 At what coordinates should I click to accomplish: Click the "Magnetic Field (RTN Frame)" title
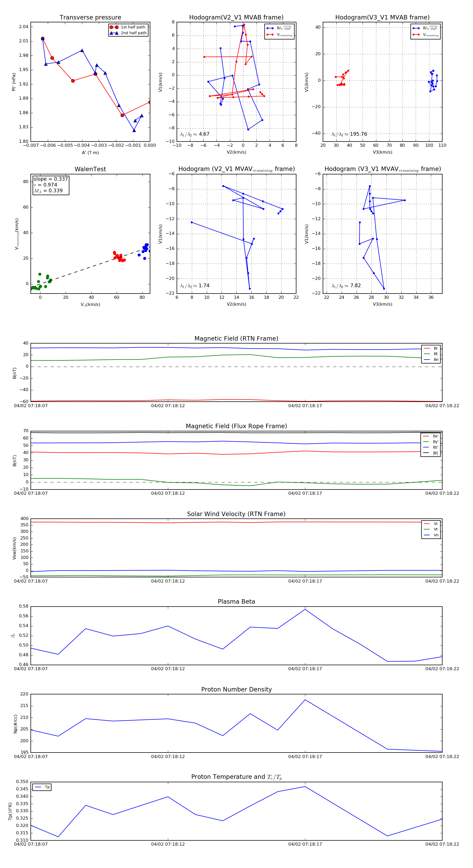236,339
